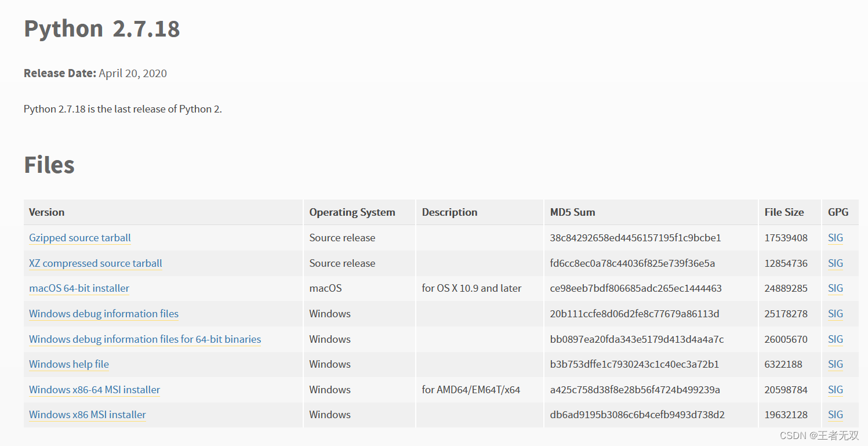
Task: Download the Windows x86 MSI installer
Action: [88, 415]
